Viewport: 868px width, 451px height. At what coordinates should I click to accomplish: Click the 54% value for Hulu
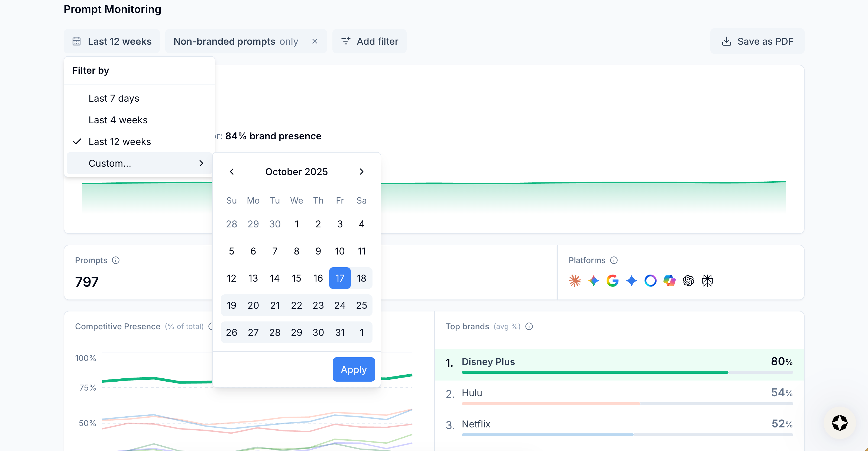click(782, 392)
